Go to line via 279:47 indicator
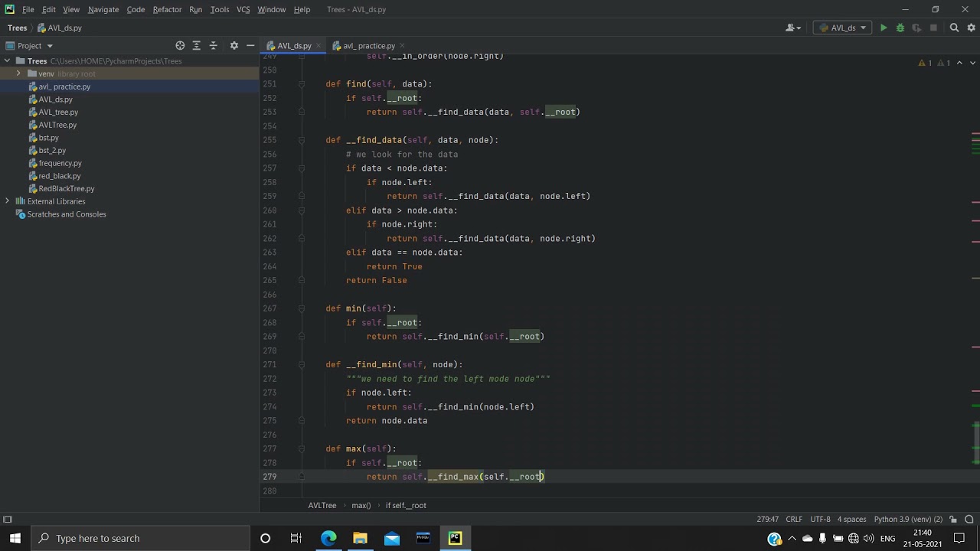This screenshot has width=980, height=551. (768, 519)
